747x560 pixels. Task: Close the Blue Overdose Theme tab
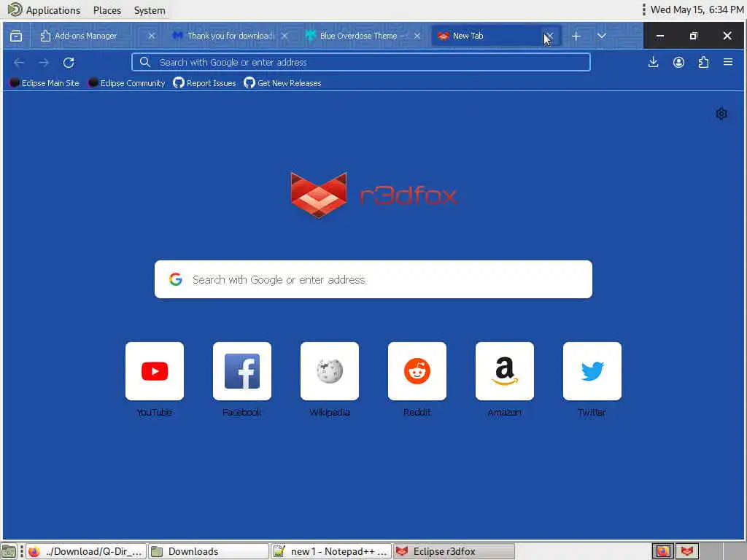tap(417, 36)
